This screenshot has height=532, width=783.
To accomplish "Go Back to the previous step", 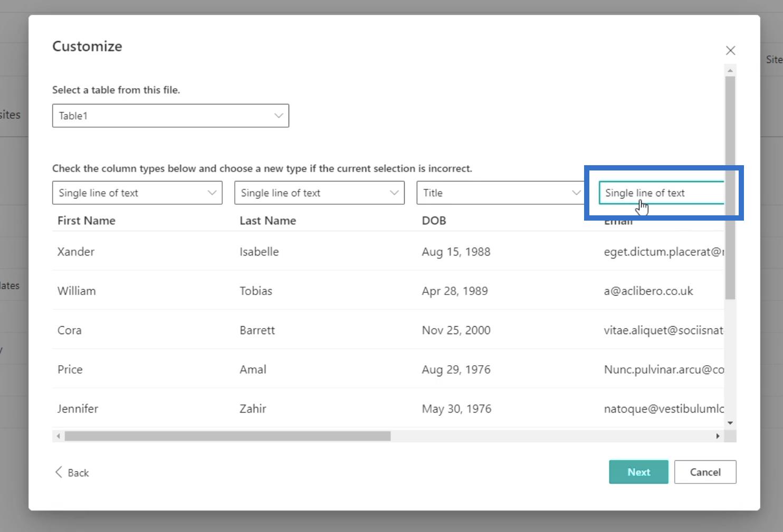I will point(72,472).
